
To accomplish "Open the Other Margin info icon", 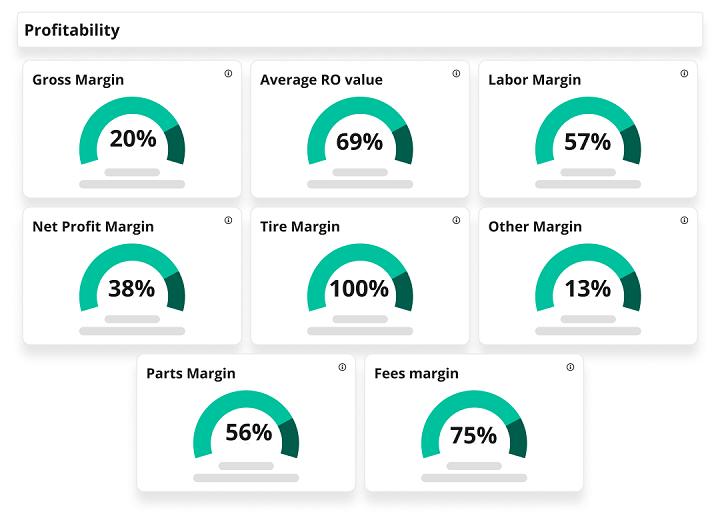I will coord(684,220).
